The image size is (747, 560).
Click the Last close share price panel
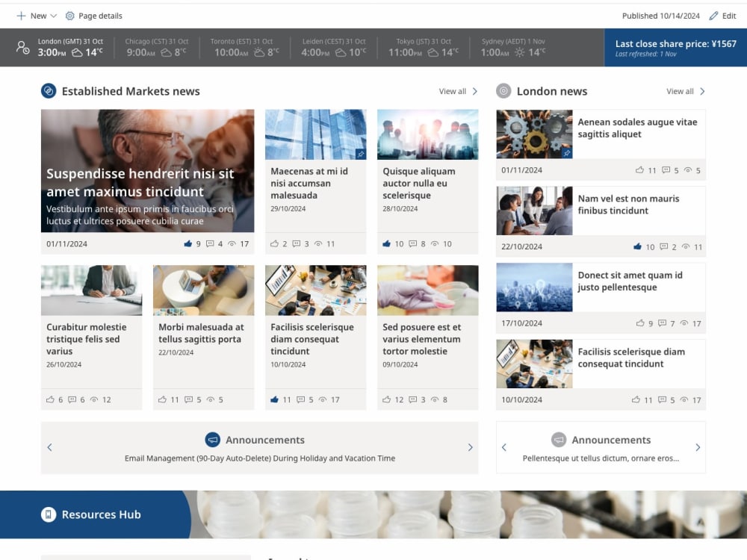coord(675,47)
